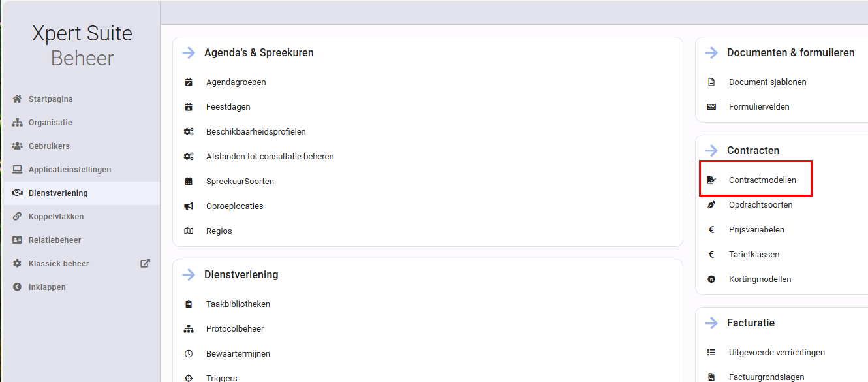Click the Organisatie hierarchy icon
The height and width of the screenshot is (382, 868).
18,123
